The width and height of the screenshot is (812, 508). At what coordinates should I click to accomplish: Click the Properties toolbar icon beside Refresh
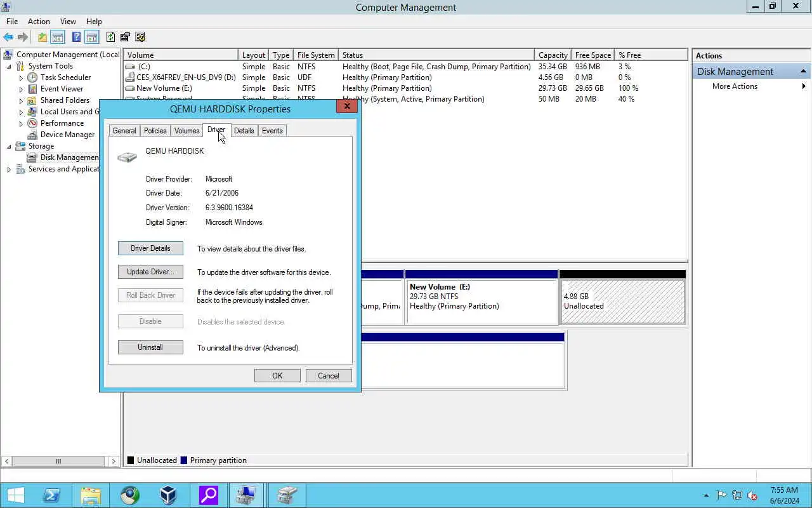tap(125, 37)
